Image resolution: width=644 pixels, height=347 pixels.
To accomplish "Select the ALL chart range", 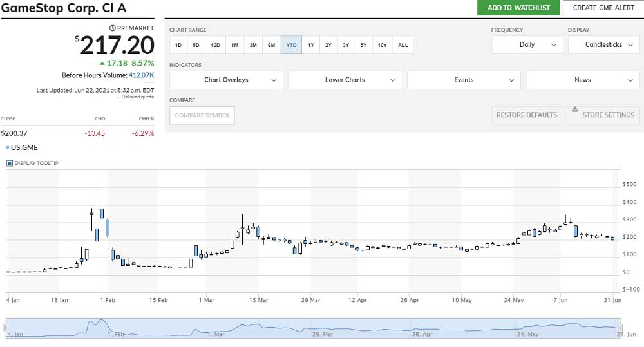I will (403, 45).
